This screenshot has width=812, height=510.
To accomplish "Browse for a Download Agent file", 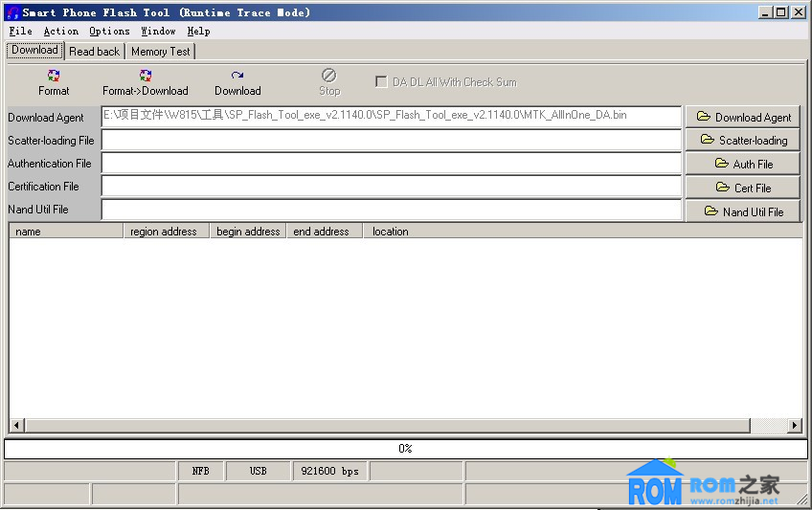I will point(743,117).
